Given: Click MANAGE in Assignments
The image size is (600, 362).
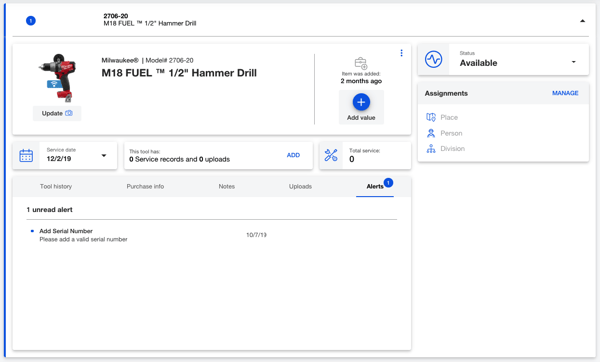Looking at the screenshot, I should point(565,93).
